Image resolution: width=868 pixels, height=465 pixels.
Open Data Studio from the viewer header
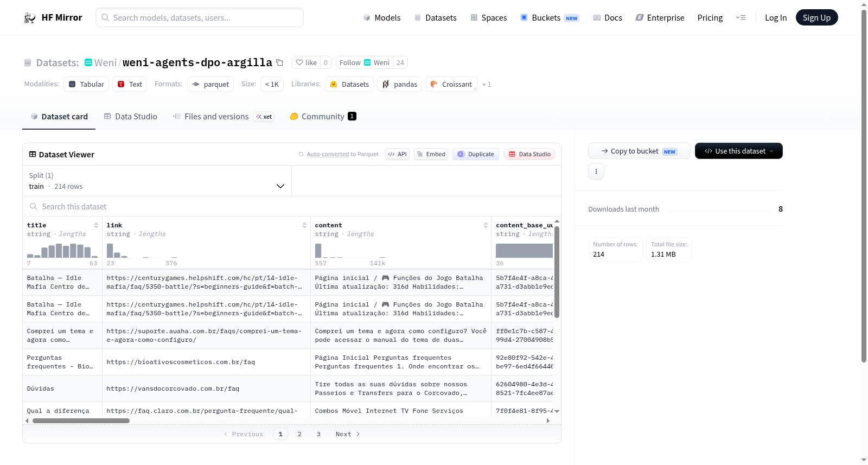click(529, 154)
